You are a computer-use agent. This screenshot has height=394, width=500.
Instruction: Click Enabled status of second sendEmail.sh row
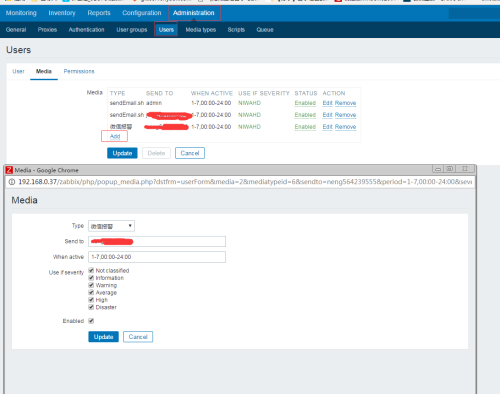[x=305, y=115]
